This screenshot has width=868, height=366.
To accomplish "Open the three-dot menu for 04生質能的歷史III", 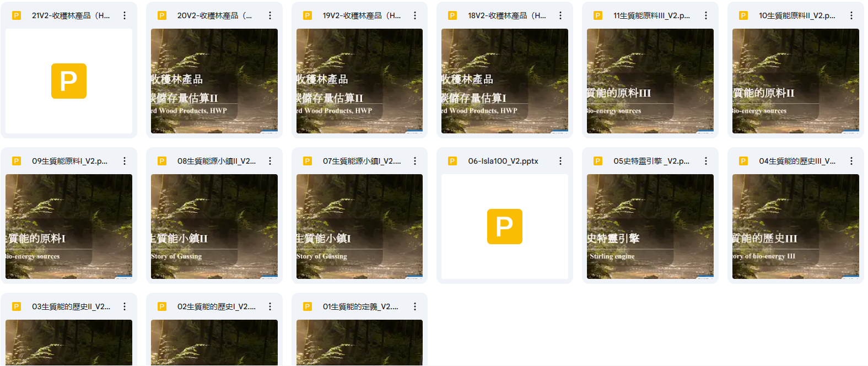I will 851,161.
